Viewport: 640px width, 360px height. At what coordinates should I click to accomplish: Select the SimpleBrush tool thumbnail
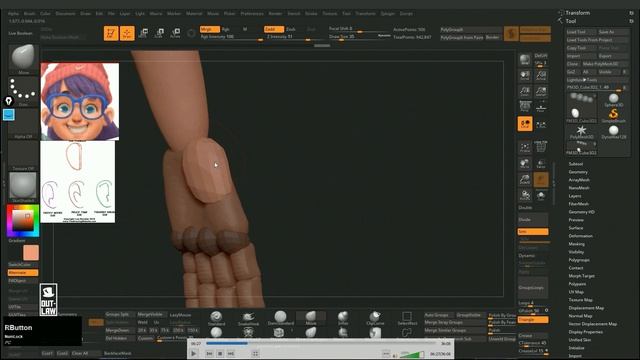click(x=613, y=116)
